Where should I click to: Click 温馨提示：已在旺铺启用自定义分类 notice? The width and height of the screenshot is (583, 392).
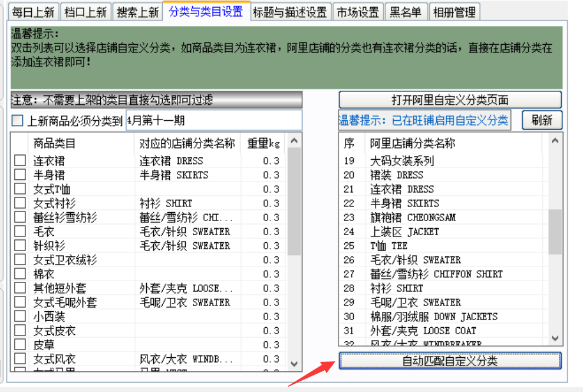(424, 120)
